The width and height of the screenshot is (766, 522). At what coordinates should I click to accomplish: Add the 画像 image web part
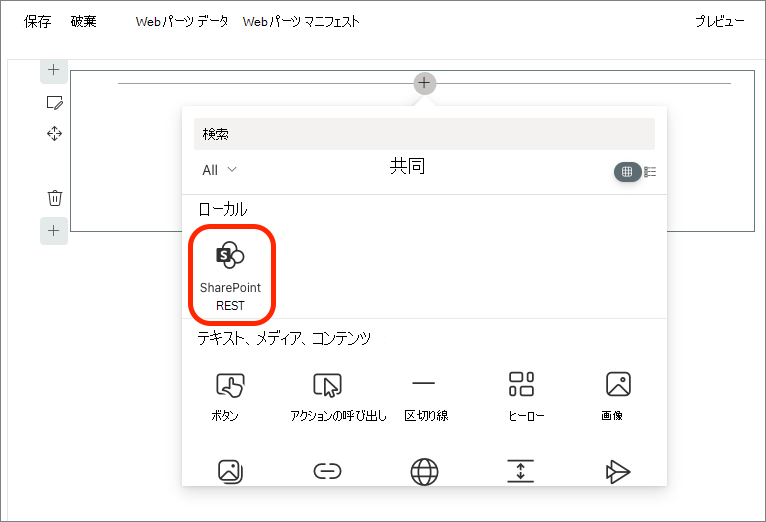click(x=617, y=397)
